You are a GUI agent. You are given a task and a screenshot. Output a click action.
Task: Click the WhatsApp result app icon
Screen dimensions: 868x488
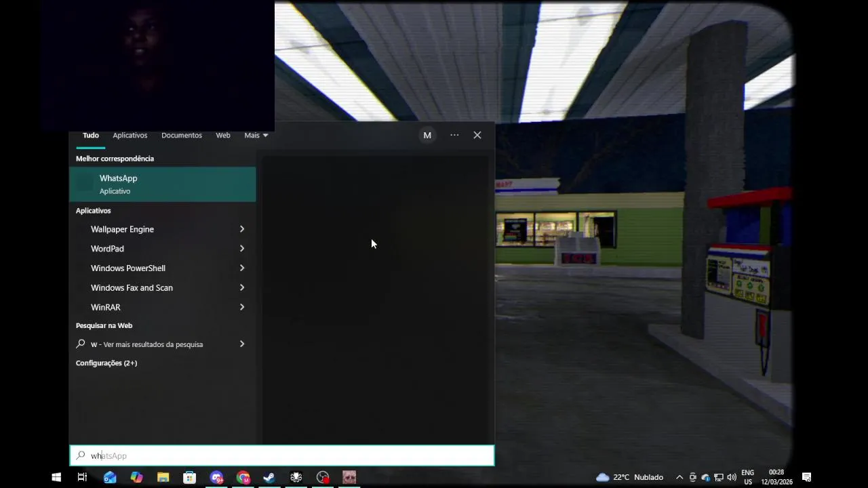point(85,184)
